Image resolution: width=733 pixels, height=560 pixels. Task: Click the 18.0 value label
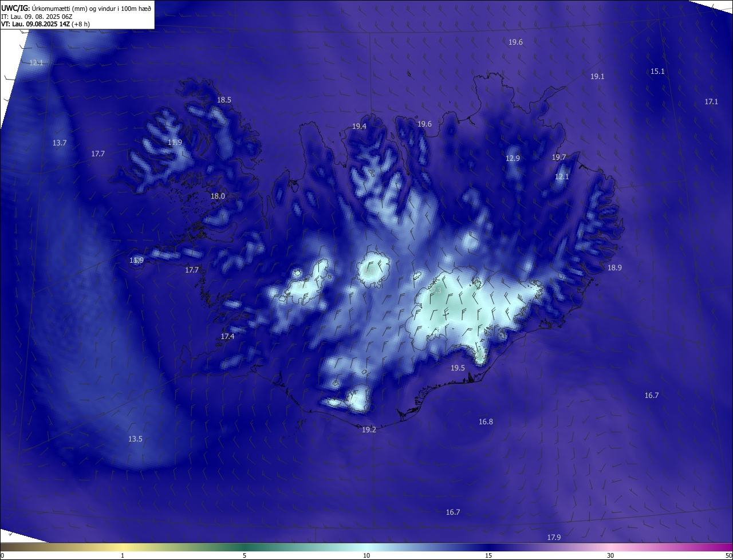click(218, 196)
